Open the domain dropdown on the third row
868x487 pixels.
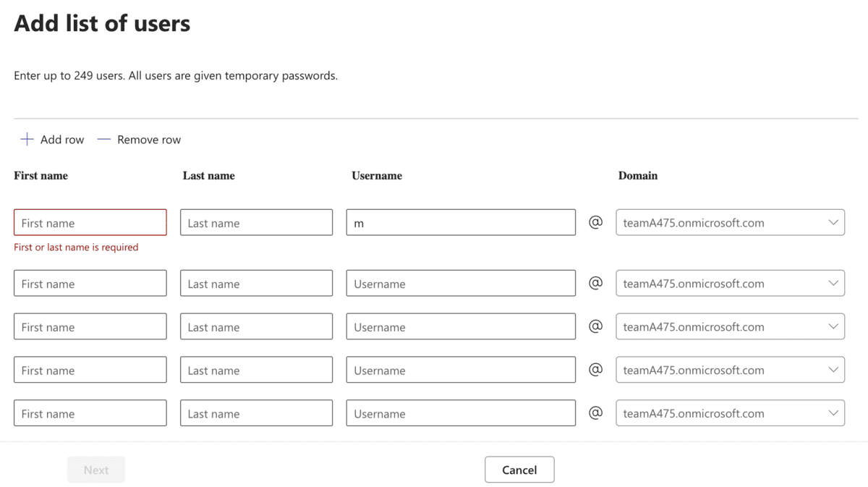click(x=833, y=326)
